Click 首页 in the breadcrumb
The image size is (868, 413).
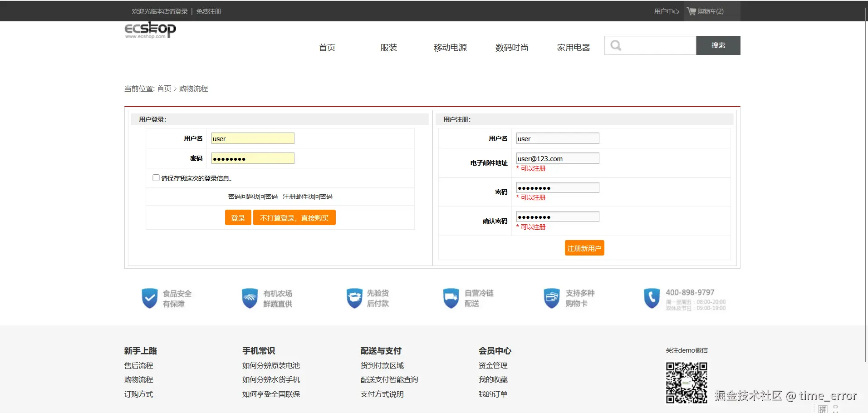[x=164, y=88]
